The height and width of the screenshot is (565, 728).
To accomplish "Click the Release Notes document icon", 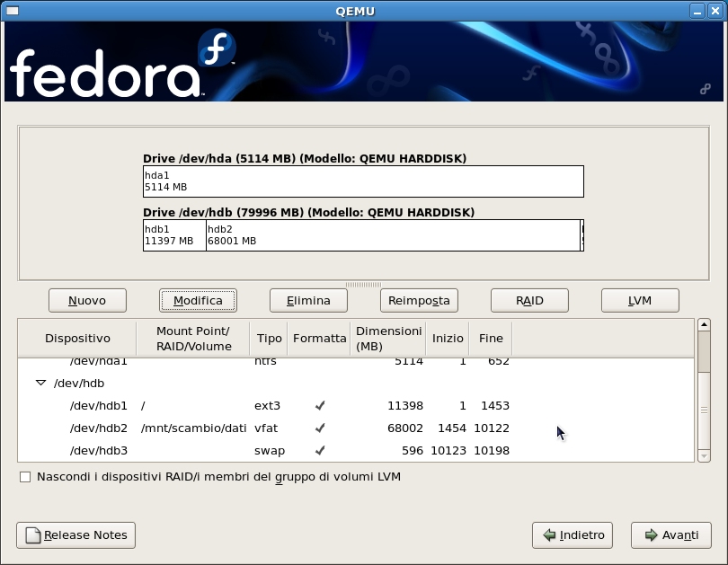I will (x=33, y=534).
